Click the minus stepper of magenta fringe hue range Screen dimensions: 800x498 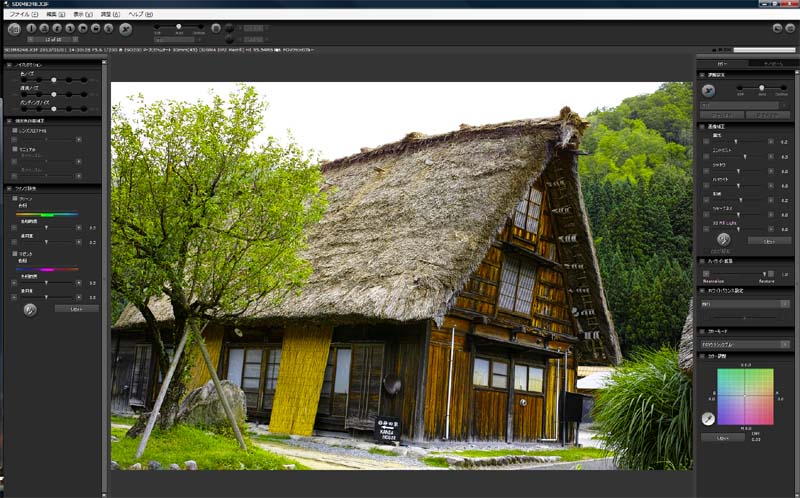coord(14,283)
